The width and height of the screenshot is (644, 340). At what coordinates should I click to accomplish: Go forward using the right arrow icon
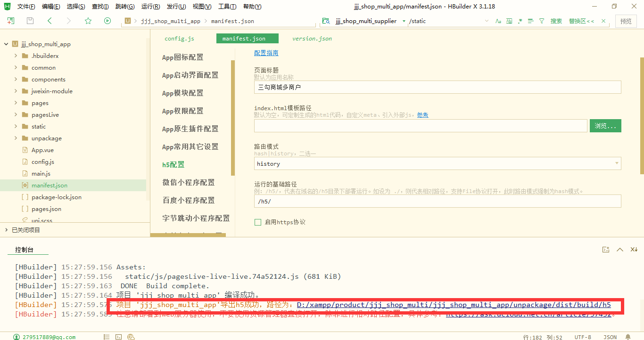pyautogui.click(x=69, y=21)
